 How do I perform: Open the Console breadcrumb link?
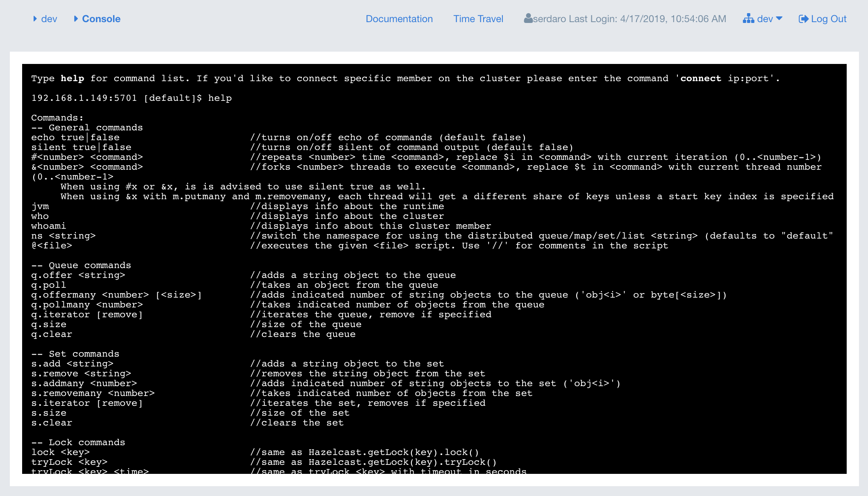tap(101, 19)
